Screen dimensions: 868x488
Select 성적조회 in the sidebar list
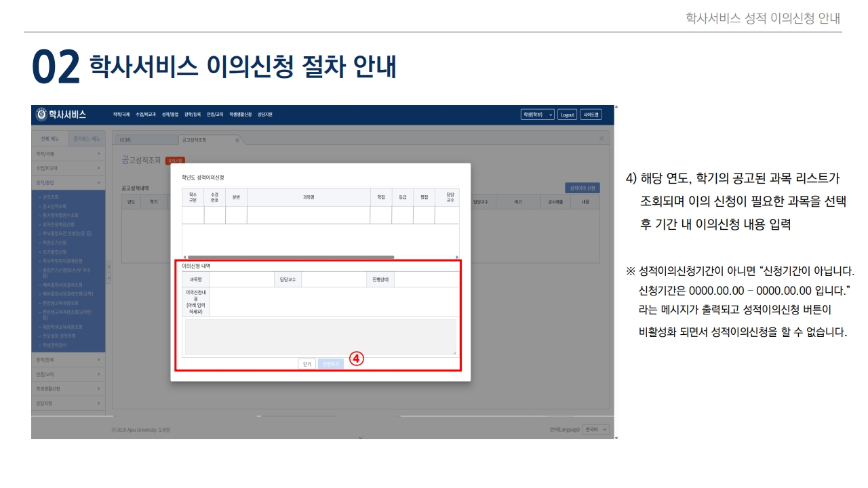[55, 197]
